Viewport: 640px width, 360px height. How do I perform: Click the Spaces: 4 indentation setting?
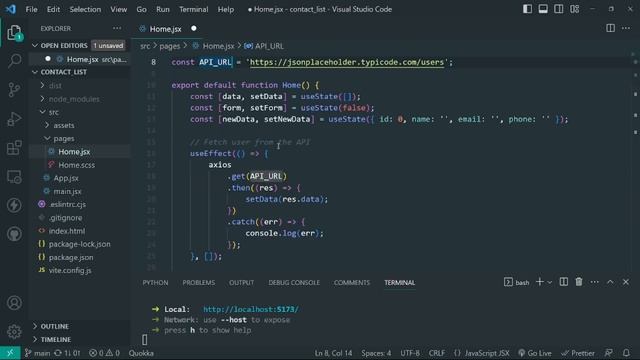(376, 353)
